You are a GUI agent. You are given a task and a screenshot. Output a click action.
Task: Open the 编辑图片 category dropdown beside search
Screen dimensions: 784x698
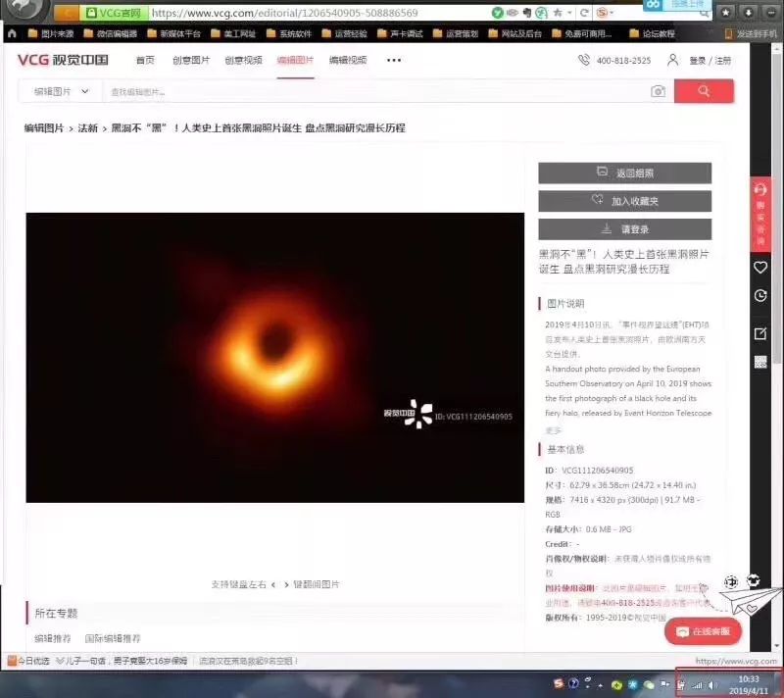click(57, 90)
